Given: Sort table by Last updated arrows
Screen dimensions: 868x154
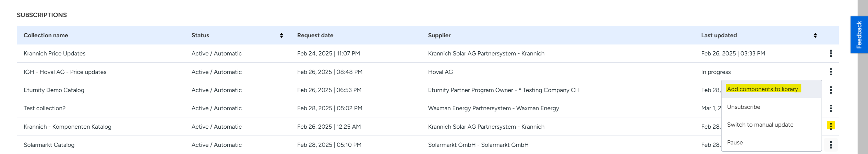Looking at the screenshot, I should 815,35.
